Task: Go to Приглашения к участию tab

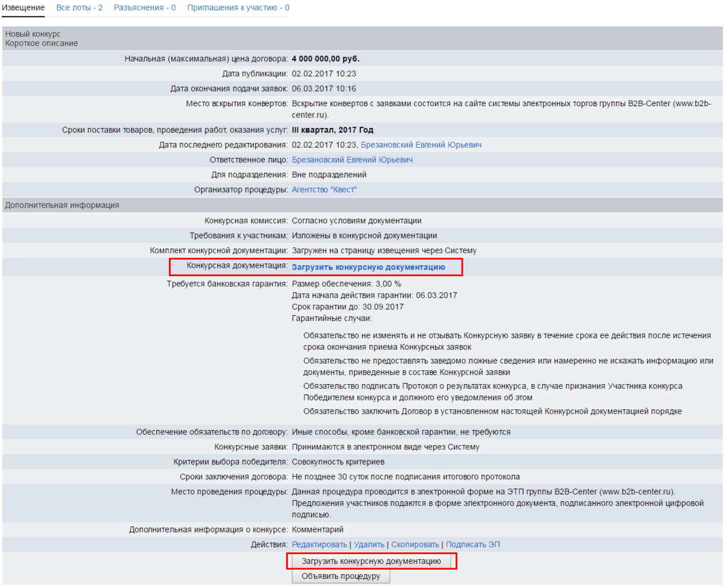Action: [238, 8]
